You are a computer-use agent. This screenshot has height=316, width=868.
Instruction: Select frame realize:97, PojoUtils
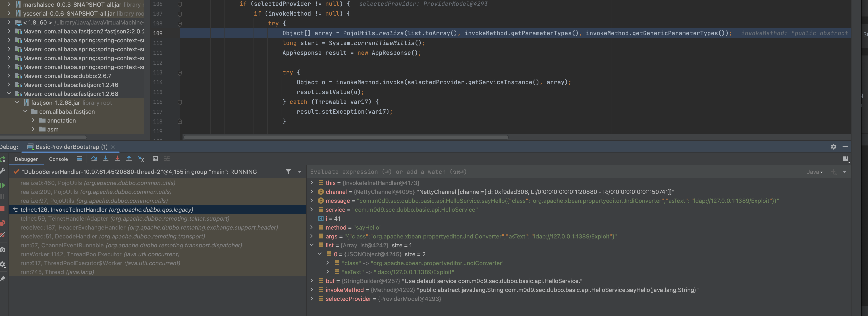pyautogui.click(x=157, y=201)
